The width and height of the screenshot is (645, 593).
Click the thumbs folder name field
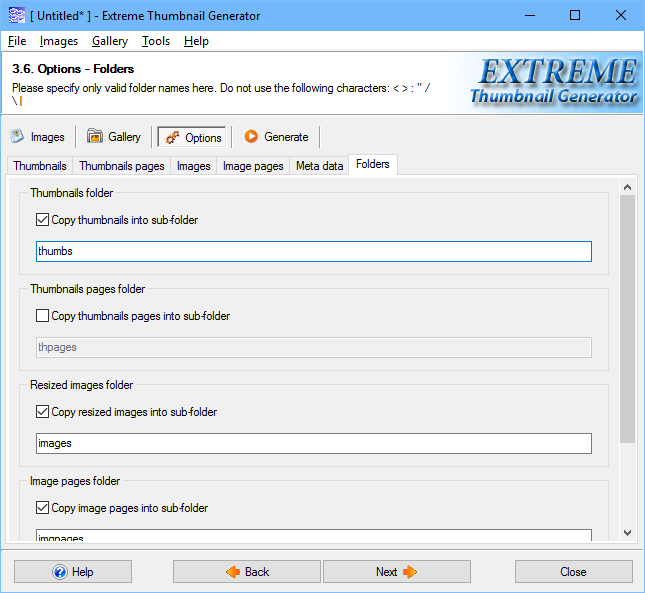click(x=314, y=251)
